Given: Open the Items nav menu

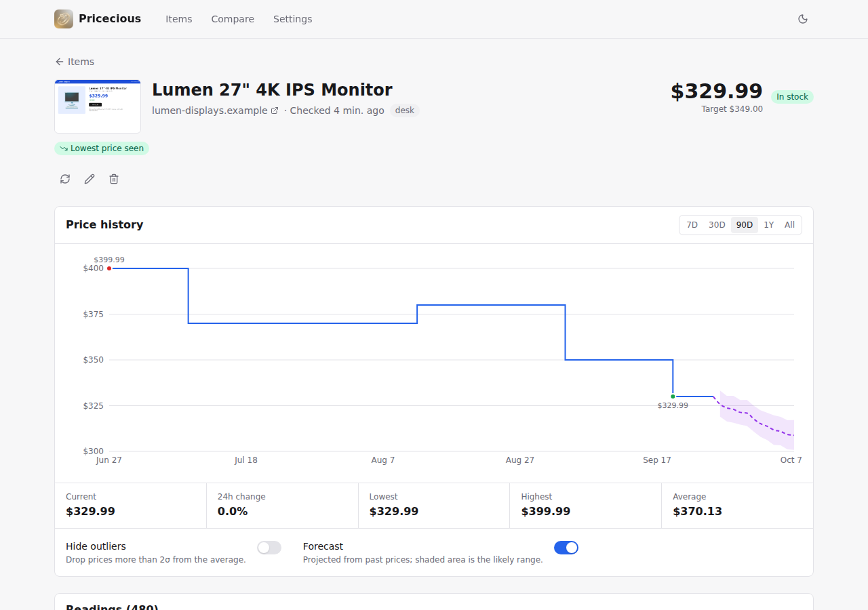Looking at the screenshot, I should (179, 19).
